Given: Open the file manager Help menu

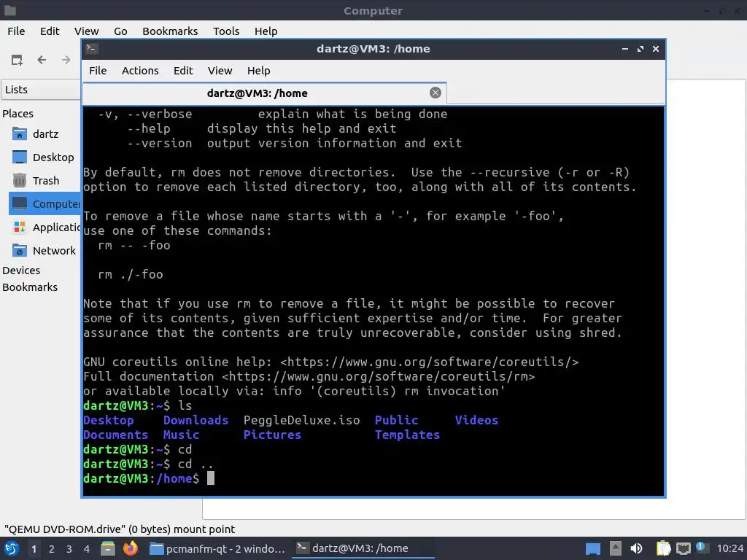Looking at the screenshot, I should [x=266, y=31].
